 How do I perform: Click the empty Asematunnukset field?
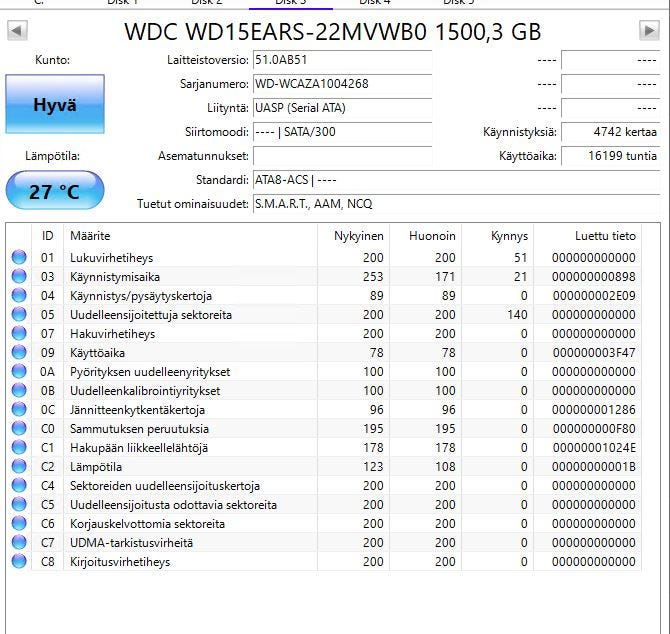342,156
